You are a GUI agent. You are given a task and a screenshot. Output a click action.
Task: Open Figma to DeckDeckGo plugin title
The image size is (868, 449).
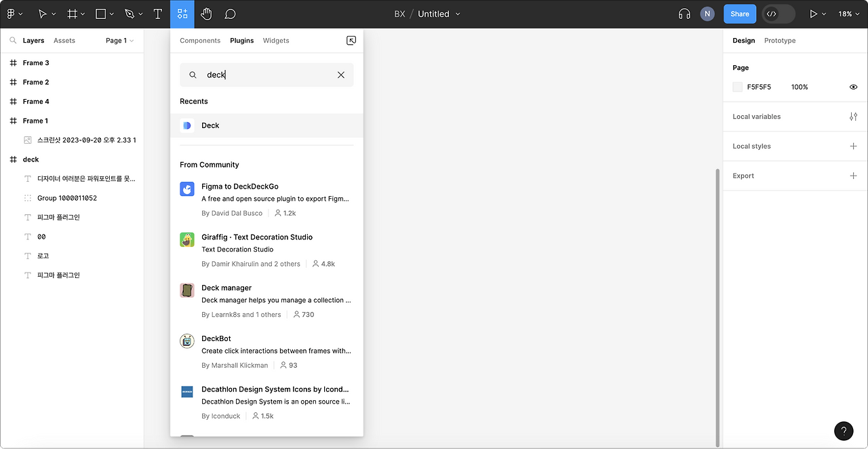coord(240,187)
